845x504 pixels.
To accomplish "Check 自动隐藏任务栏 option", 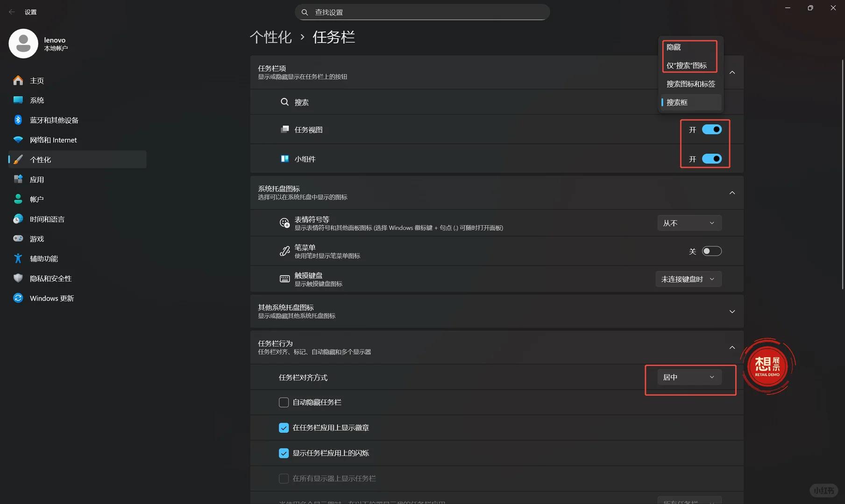I will tap(284, 402).
